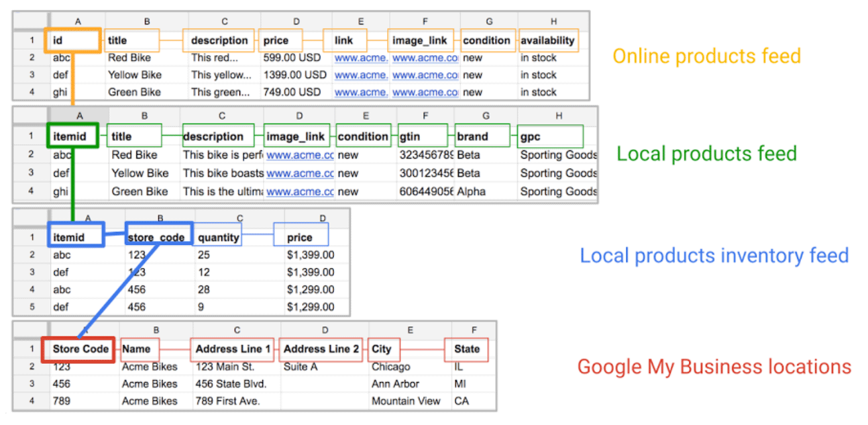Open the Red Bike link in the link column
Image resolution: width=868 pixels, height=425 pixels.
tap(361, 58)
